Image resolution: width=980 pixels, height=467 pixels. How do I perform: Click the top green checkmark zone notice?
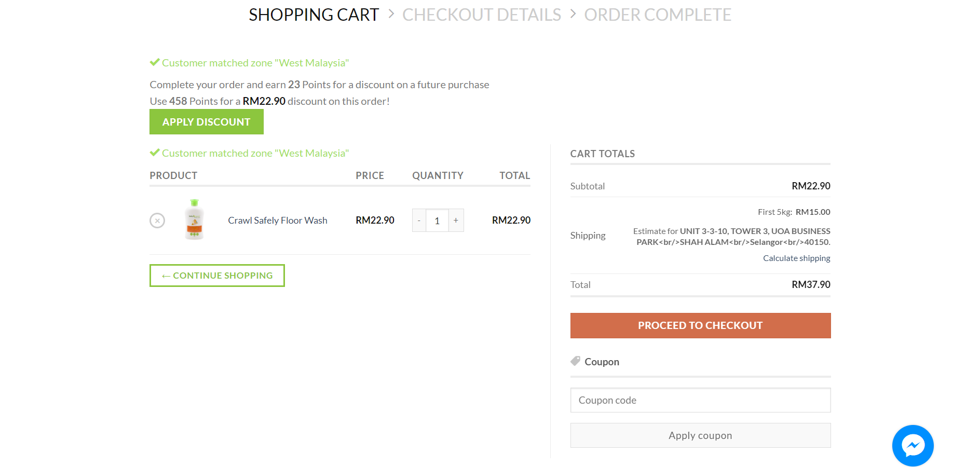(x=155, y=62)
